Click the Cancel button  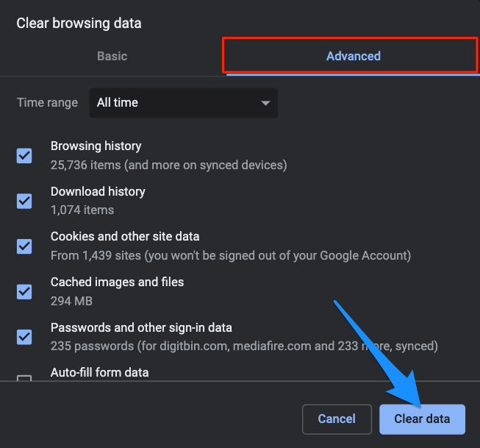tap(337, 419)
